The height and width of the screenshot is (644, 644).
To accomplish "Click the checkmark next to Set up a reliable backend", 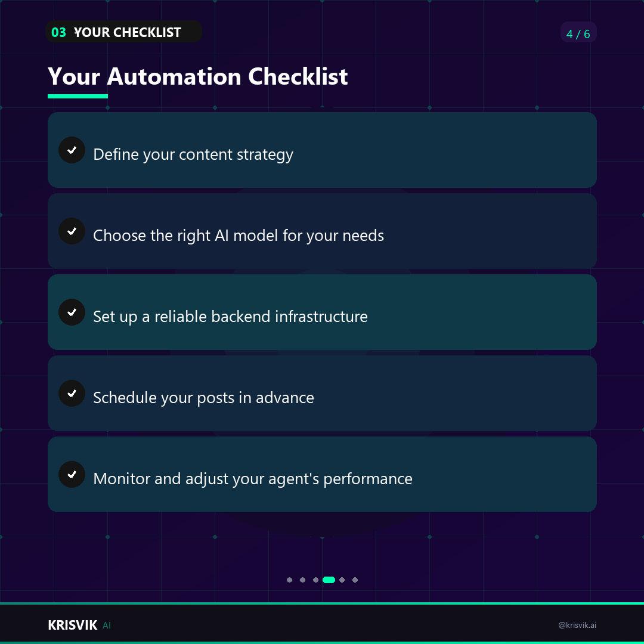I will [72, 312].
